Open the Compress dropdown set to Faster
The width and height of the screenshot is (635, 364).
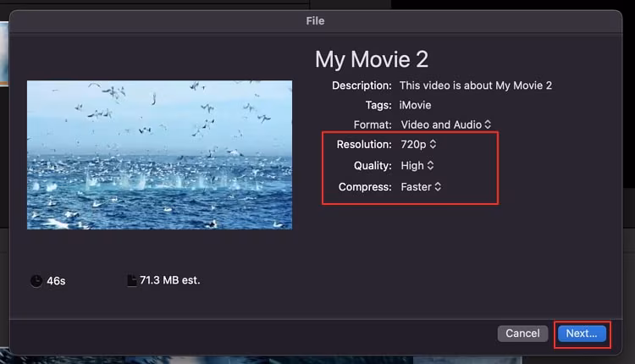click(421, 186)
